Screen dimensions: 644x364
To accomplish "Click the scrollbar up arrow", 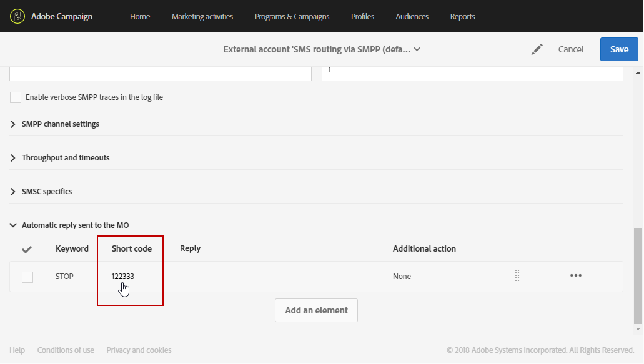I will tap(638, 72).
